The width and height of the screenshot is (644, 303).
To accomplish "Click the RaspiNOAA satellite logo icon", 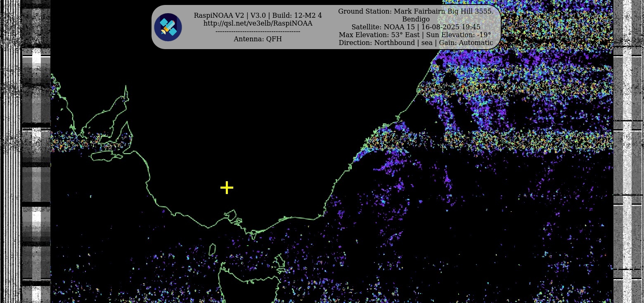I will 168,27.
